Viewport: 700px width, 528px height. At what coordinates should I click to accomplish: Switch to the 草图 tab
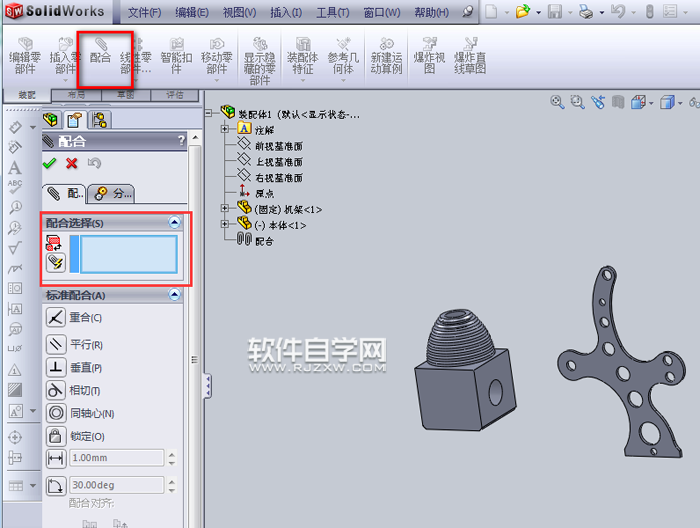pyautogui.click(x=126, y=95)
